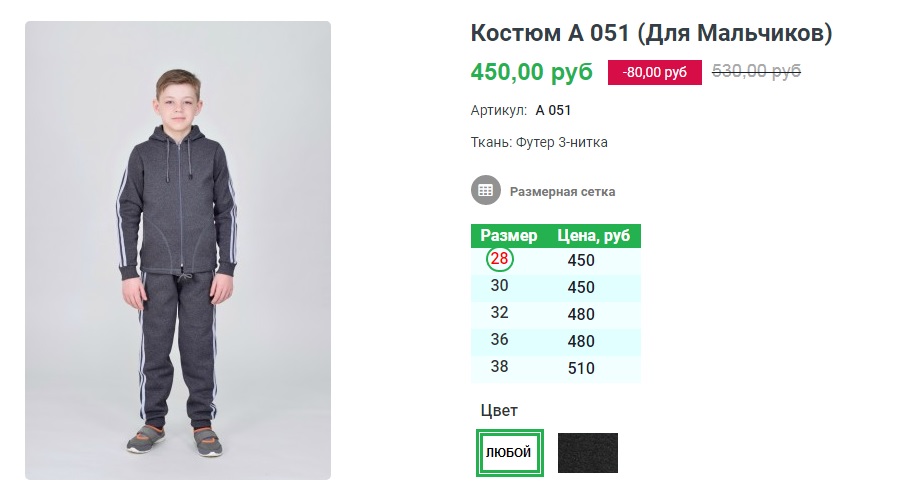Viewport: 902px width, 487px height.
Task: Click the crossed-out price 530,00 руб
Action: point(756,71)
